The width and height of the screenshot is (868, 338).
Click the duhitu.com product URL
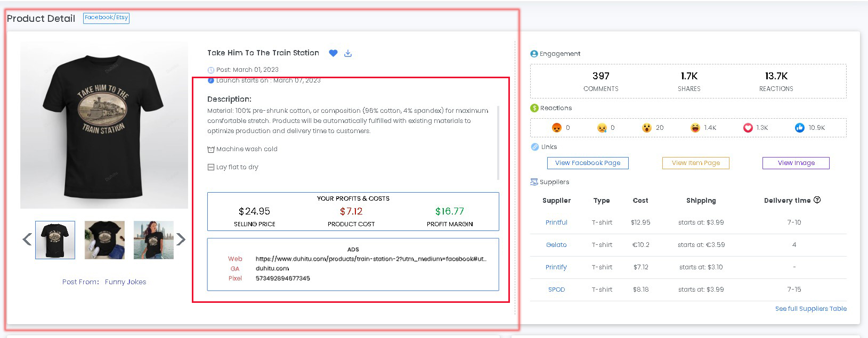coord(371,259)
